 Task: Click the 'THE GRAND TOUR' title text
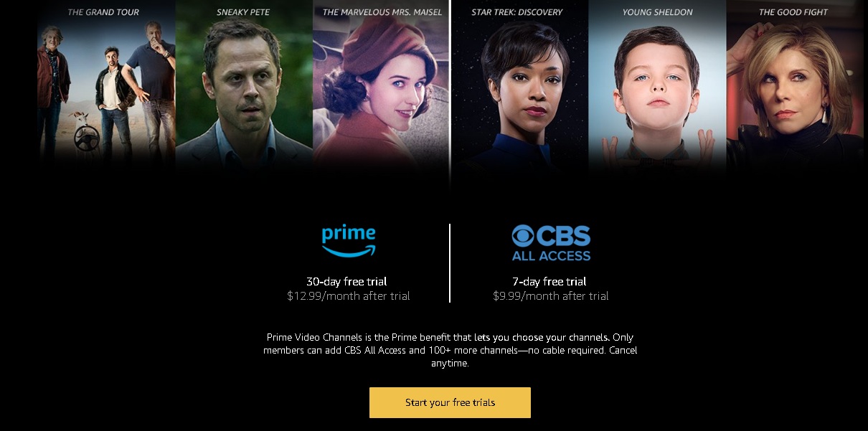pos(103,12)
